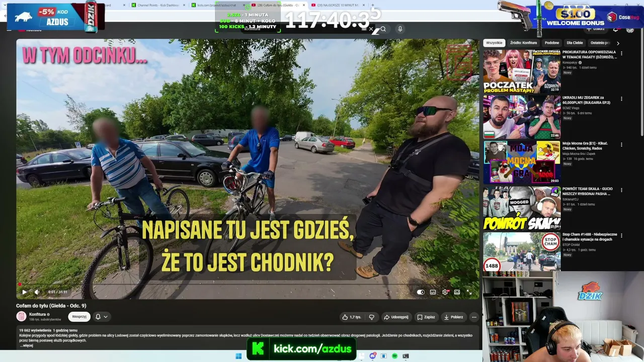Click the Wesprzyj button

coord(79,317)
